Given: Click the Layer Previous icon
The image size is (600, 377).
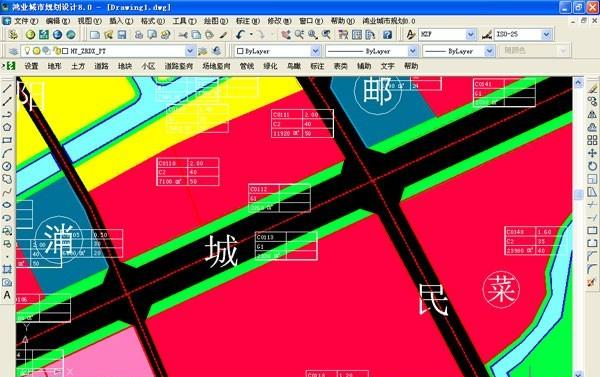Looking at the screenshot, I should 217,51.
